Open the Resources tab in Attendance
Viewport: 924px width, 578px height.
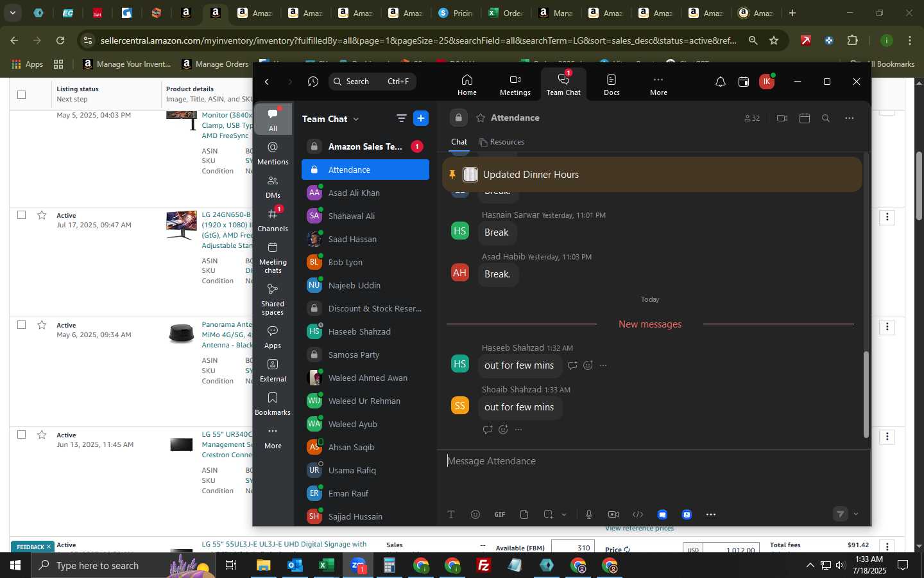(x=502, y=142)
